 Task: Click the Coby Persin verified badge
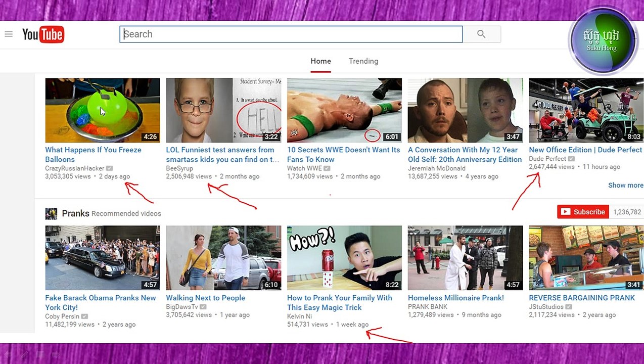(x=84, y=316)
